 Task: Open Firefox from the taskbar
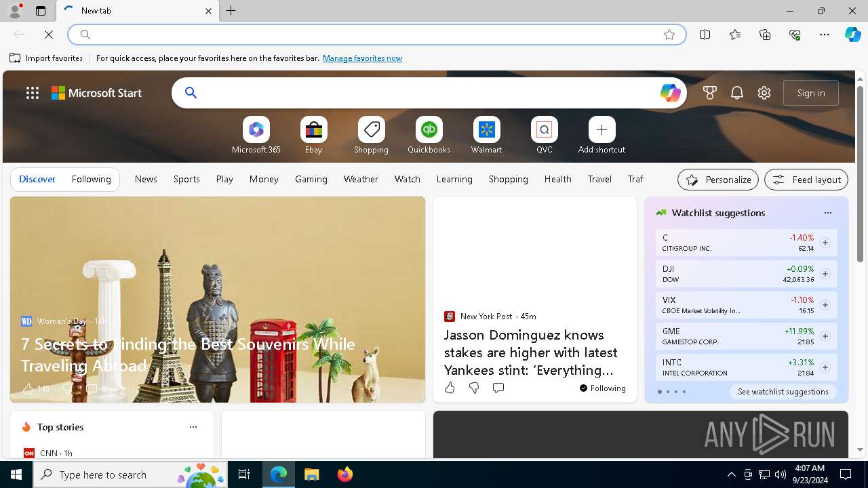[x=345, y=474]
